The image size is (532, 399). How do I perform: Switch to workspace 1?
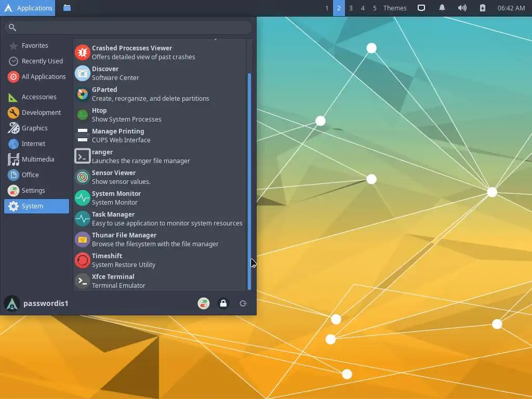pos(327,8)
